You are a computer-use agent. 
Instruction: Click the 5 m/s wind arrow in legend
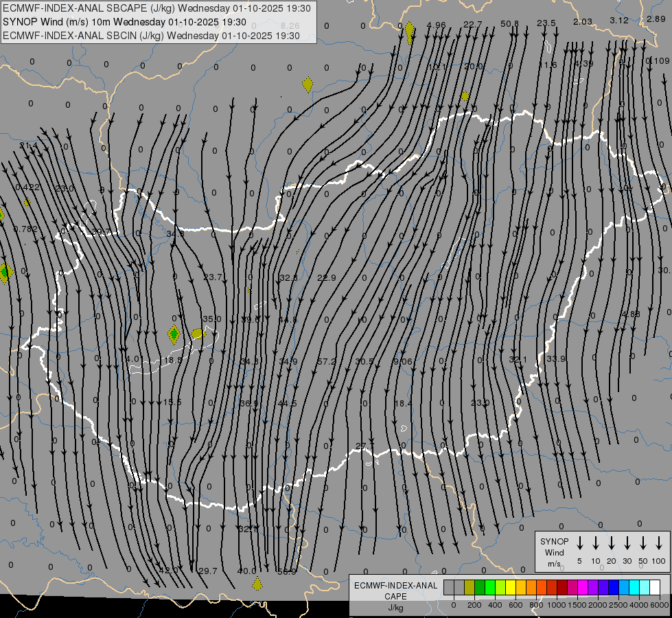coord(580,543)
